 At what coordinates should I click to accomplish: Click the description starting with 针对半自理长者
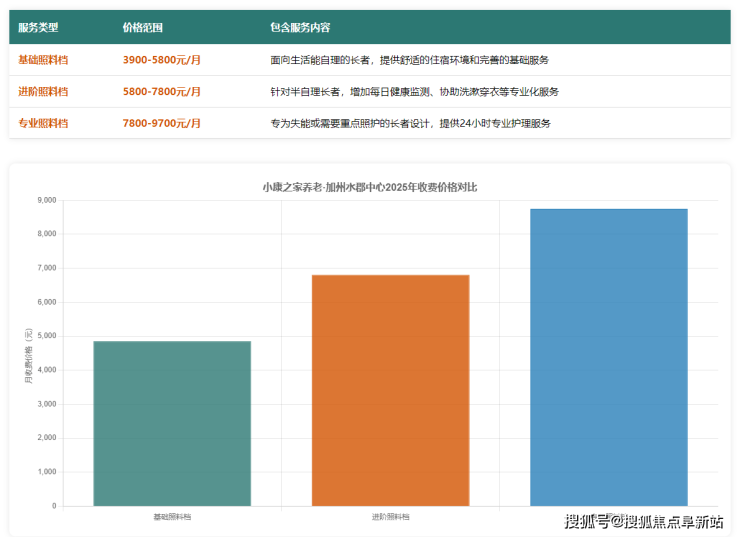(414, 92)
